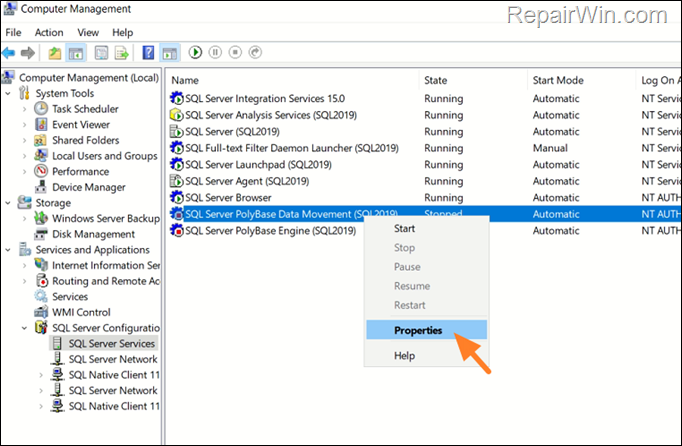Viewport: 682px width, 446px height.
Task: Click the Export List toolbar icon
Action: [122, 53]
